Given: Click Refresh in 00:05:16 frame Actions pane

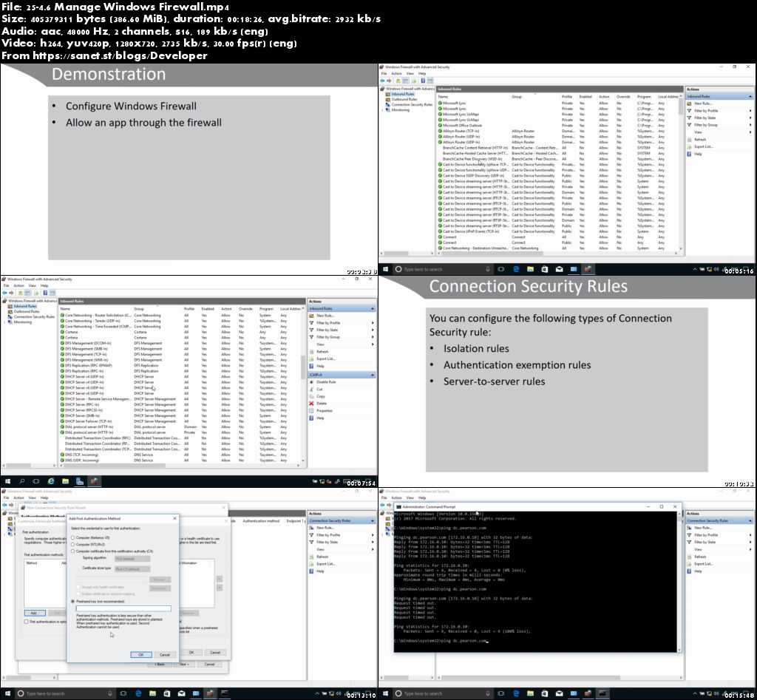Looking at the screenshot, I should point(700,140).
